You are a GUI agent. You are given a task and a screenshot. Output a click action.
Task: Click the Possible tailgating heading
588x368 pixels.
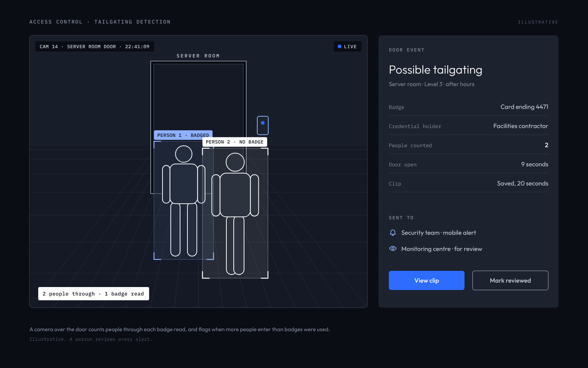click(x=435, y=70)
